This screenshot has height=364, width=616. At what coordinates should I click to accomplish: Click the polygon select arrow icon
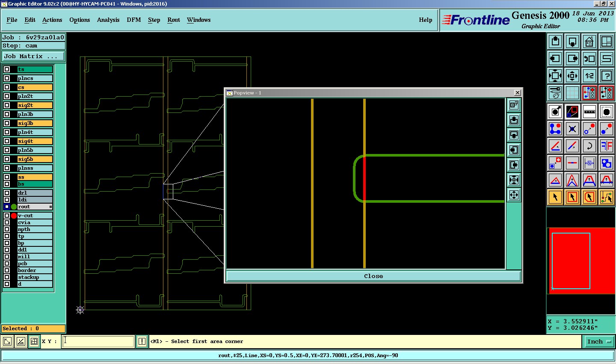point(589,197)
